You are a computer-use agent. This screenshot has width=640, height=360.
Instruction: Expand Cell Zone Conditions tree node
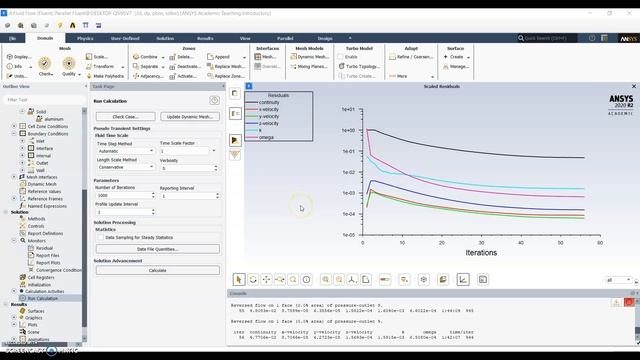[14, 126]
